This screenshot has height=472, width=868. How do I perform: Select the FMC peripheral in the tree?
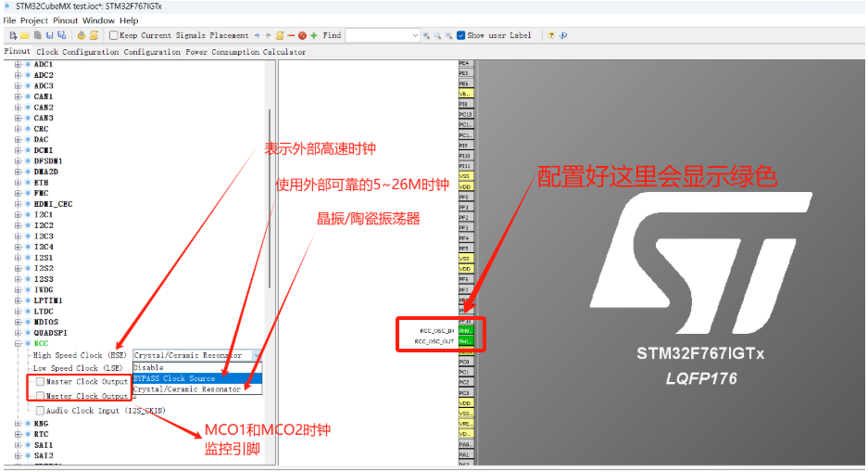coord(41,193)
